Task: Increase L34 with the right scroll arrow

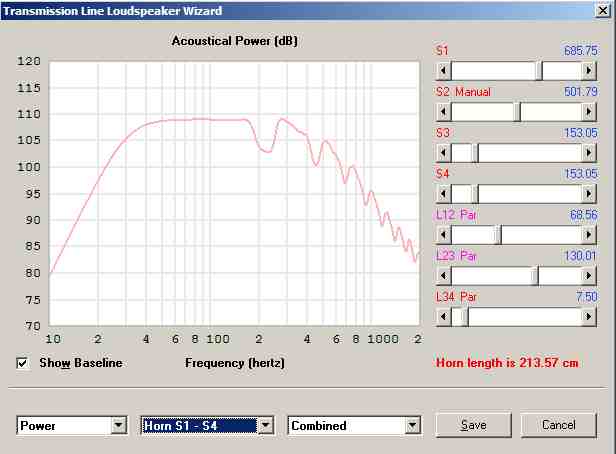Action: [x=588, y=317]
